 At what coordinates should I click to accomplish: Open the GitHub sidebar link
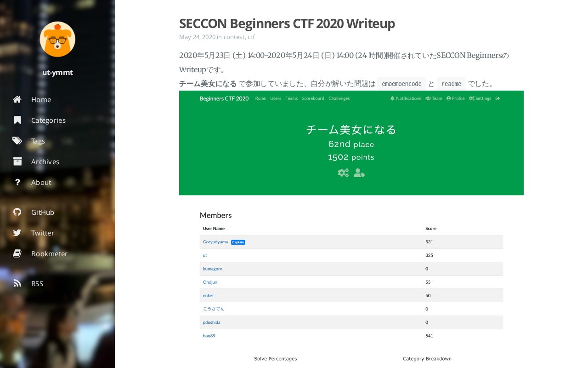tap(43, 212)
